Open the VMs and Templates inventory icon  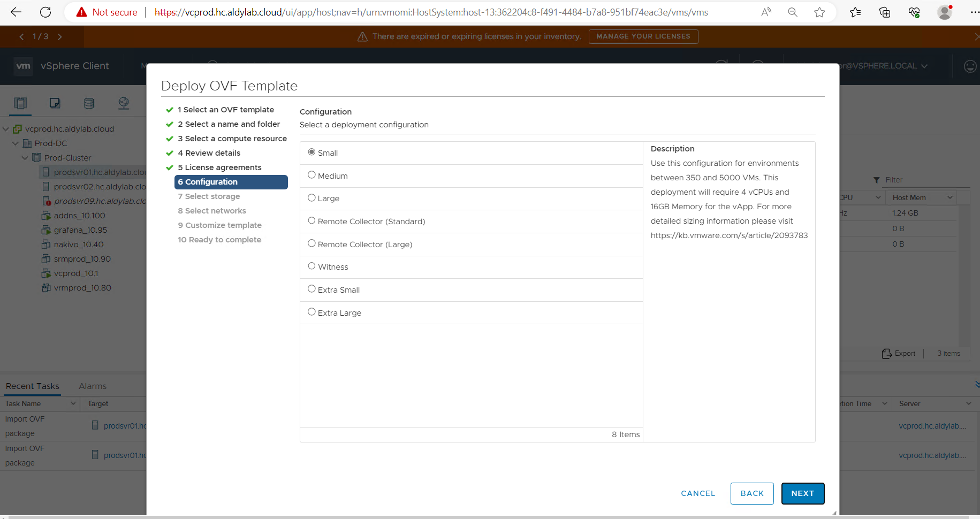pyautogui.click(x=55, y=103)
